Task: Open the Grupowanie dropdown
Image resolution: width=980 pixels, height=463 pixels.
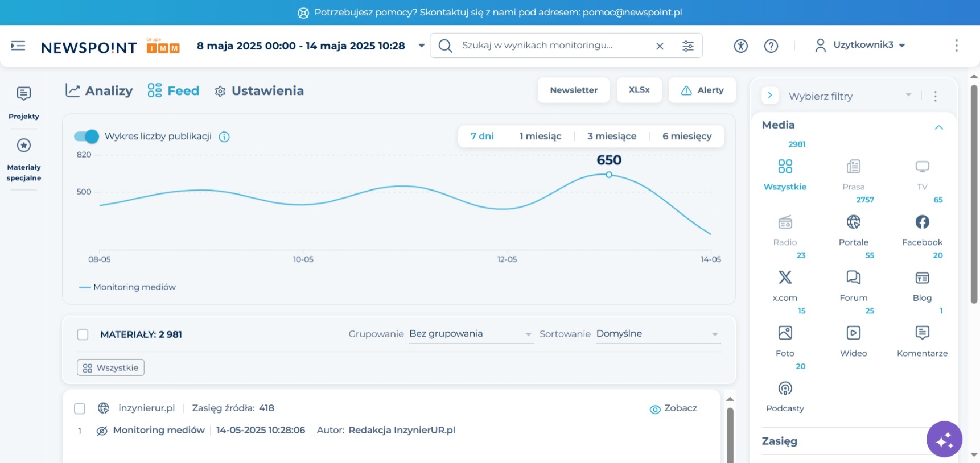Action: [x=471, y=334]
